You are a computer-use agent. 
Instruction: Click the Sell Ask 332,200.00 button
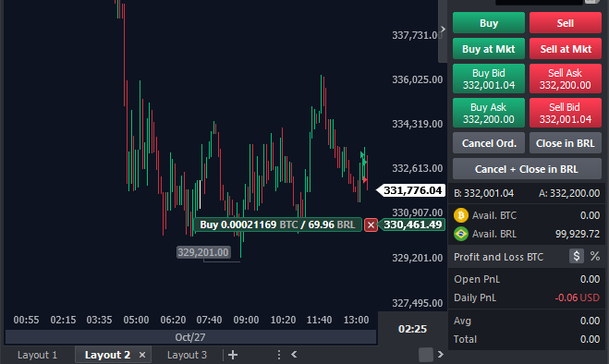566,79
